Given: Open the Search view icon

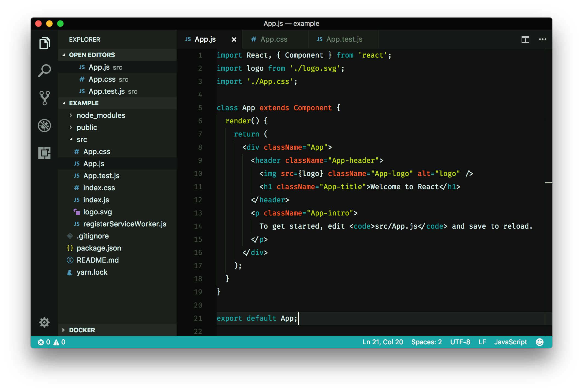Looking at the screenshot, I should [44, 71].
